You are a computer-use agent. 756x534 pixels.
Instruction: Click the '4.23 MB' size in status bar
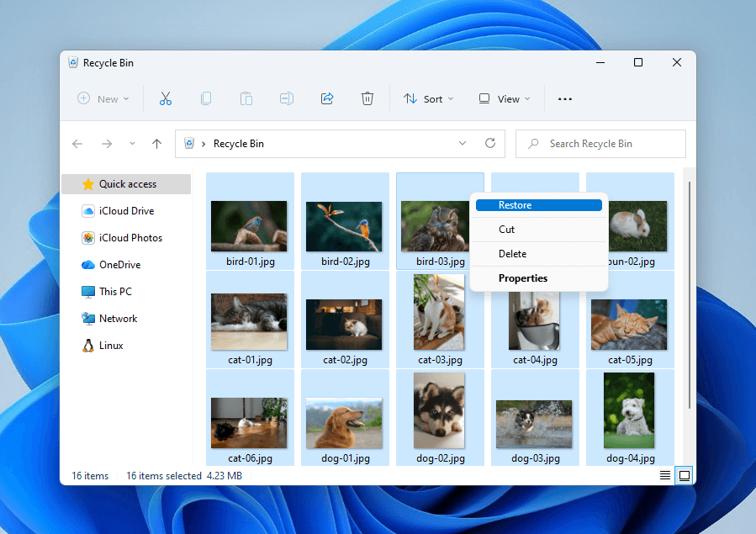[225, 476]
